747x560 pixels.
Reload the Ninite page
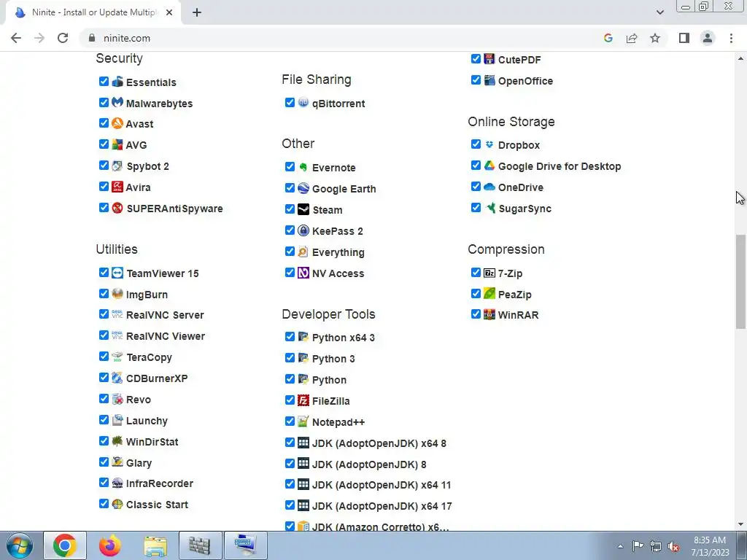pyautogui.click(x=63, y=38)
